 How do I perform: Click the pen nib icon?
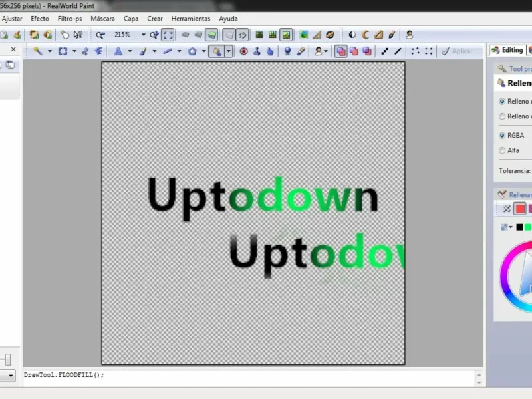[x=392, y=35]
